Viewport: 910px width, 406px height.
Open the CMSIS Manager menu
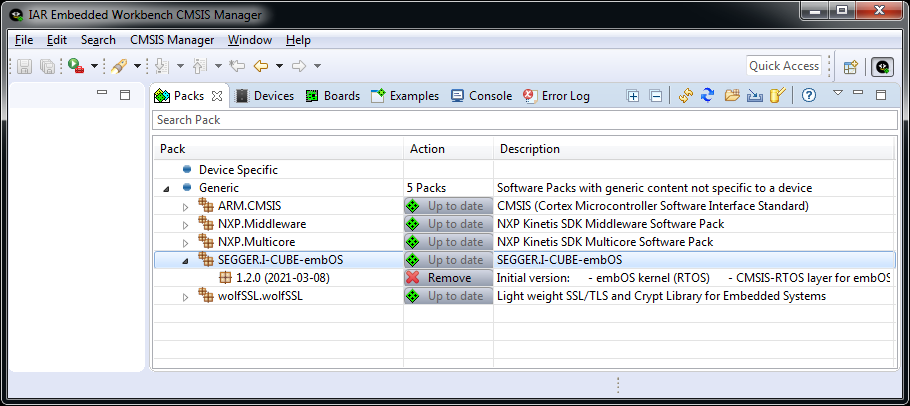coord(172,40)
